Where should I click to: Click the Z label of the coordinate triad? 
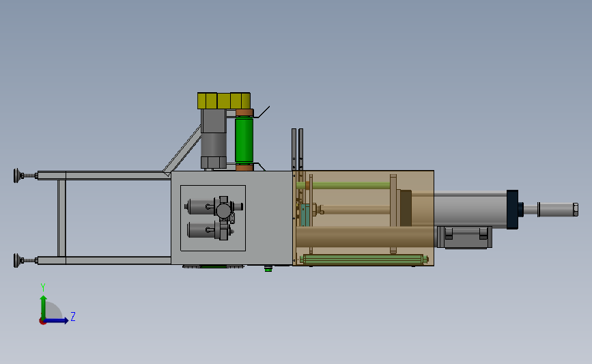click(x=73, y=316)
